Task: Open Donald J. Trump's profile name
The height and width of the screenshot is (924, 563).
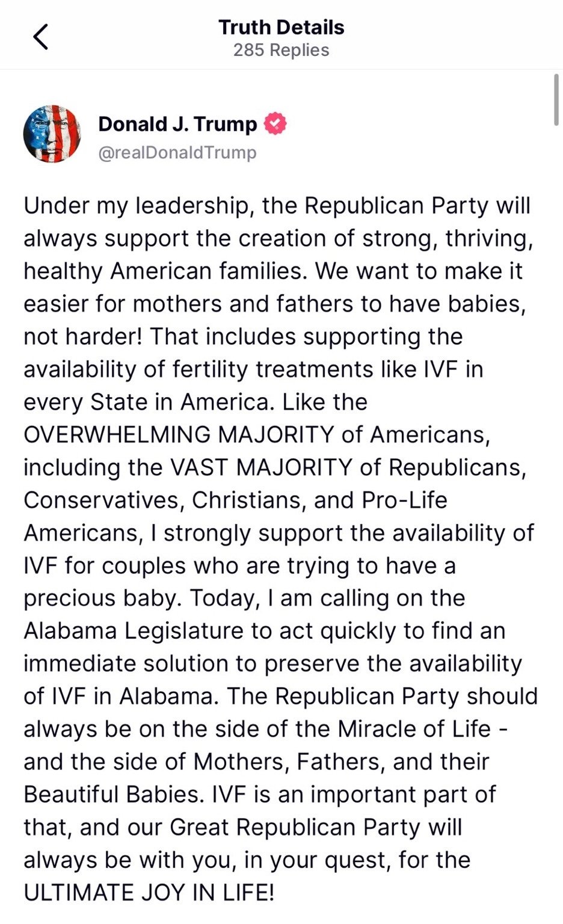Action: [177, 124]
